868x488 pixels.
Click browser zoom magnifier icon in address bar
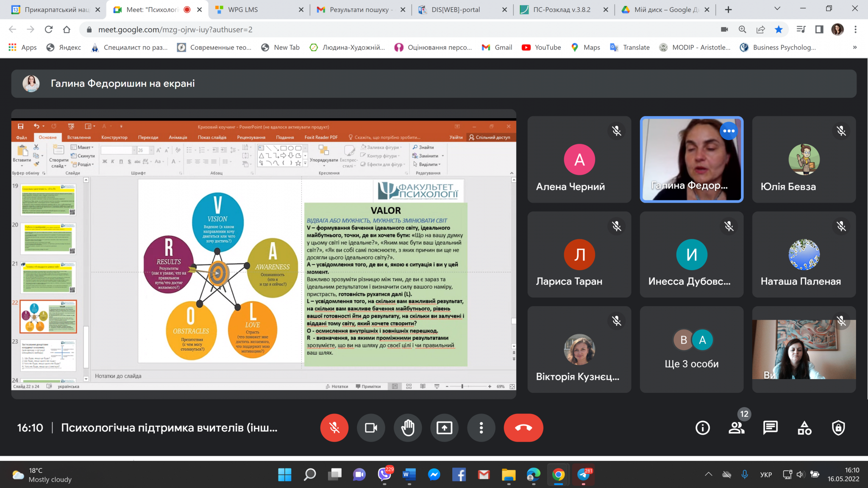[743, 29]
